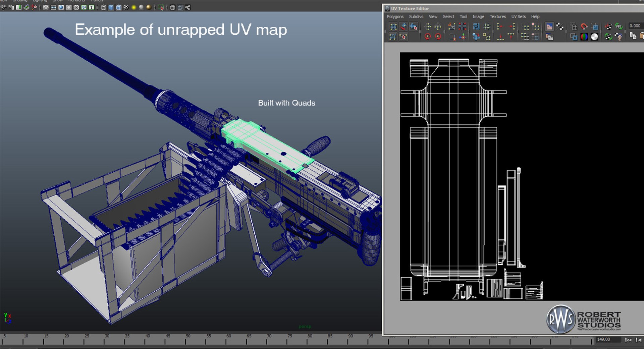Toggle RGB channels display
Image resolution: width=644 pixels, height=349 pixels.
(584, 37)
